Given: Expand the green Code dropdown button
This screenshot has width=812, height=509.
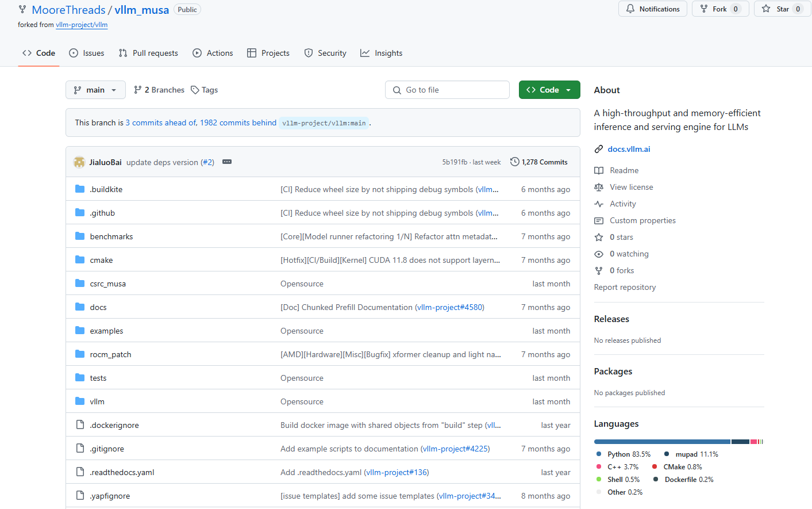Looking at the screenshot, I should click(x=549, y=90).
